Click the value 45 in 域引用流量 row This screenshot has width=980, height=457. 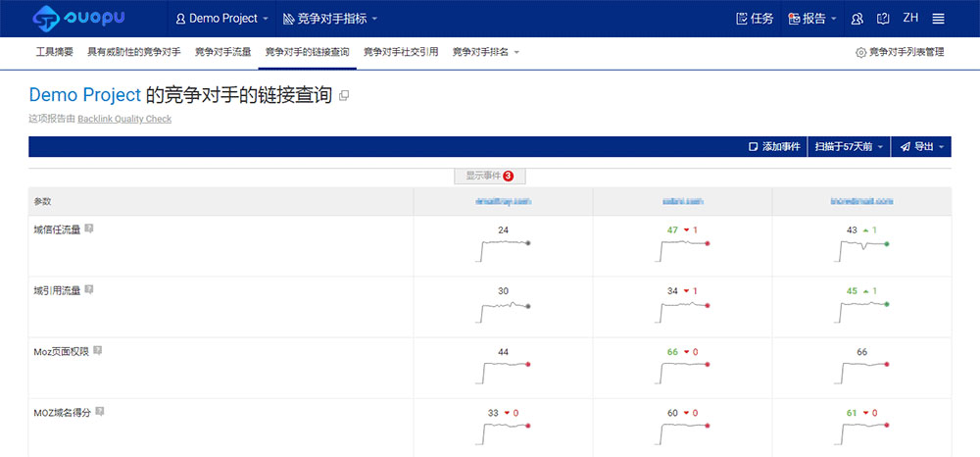pyautogui.click(x=852, y=290)
